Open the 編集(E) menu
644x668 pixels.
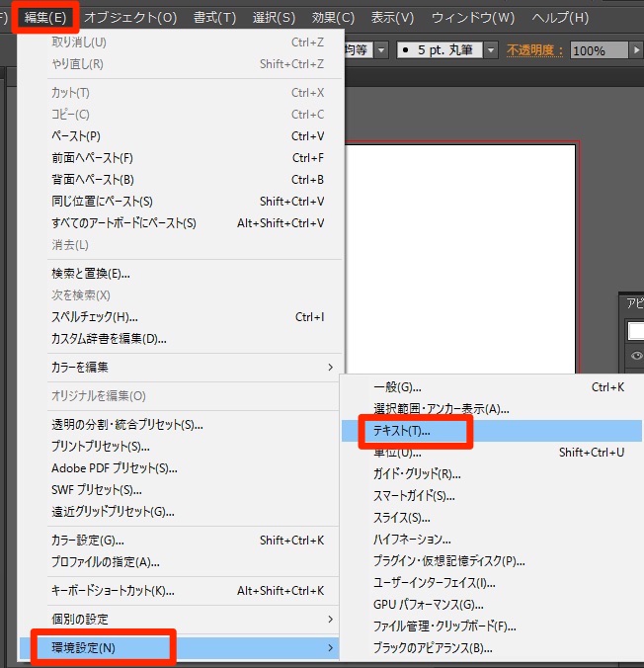coord(46,18)
